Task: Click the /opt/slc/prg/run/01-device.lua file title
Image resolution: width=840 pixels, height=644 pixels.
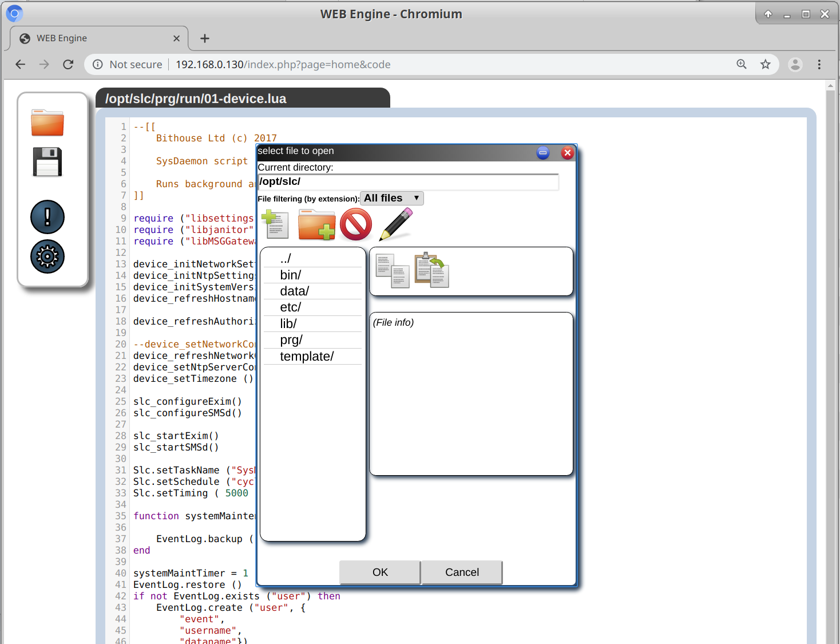Action: click(196, 98)
